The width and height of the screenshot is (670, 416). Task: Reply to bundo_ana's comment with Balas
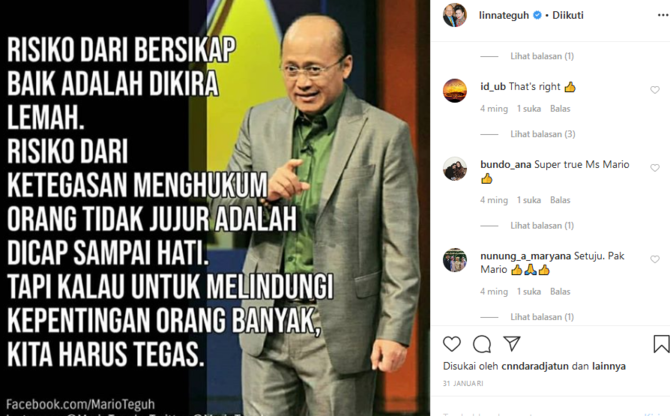pos(560,200)
